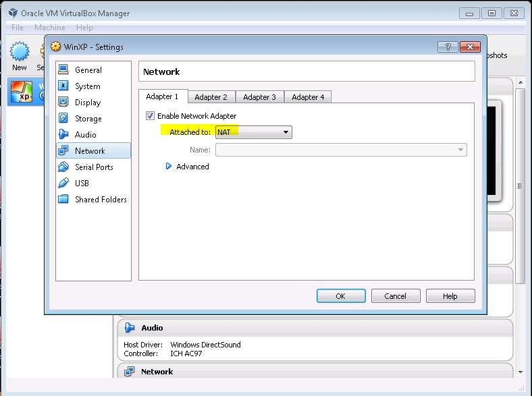Image resolution: width=532 pixels, height=396 pixels.
Task: Click the Cancel button
Action: 396,296
